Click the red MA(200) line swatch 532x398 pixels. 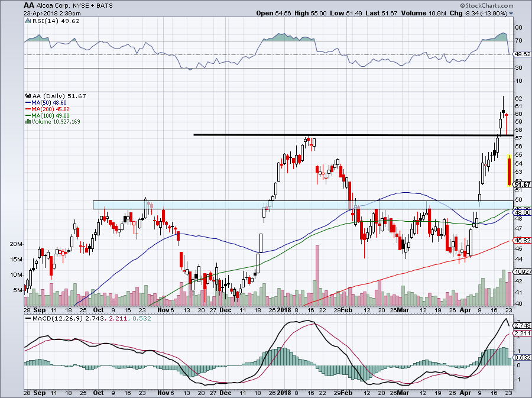[x=28, y=109]
